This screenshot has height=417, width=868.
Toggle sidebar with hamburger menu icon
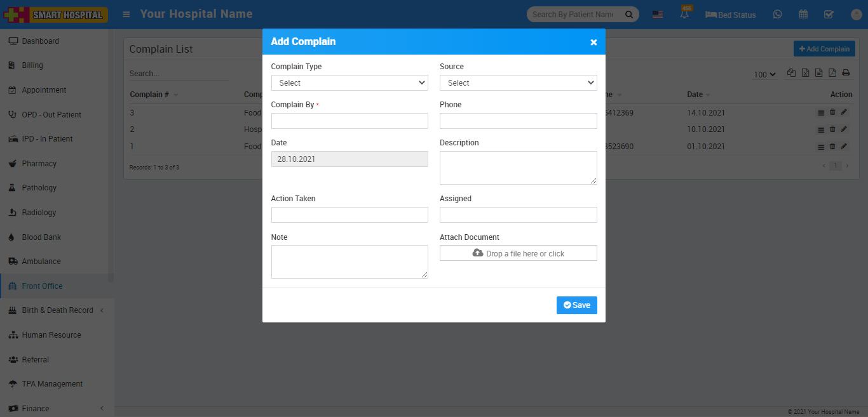click(127, 14)
